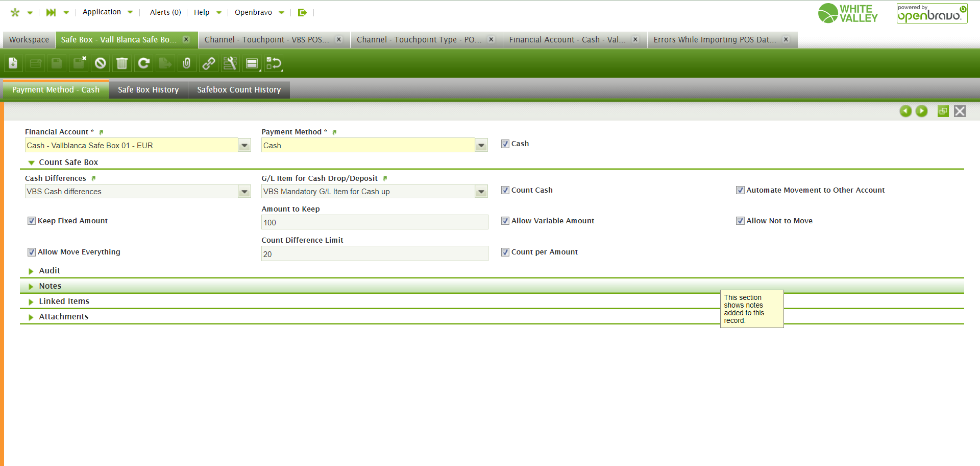Select the Payment Method - Cash tab
The height and width of the screenshot is (466, 980).
(x=56, y=90)
